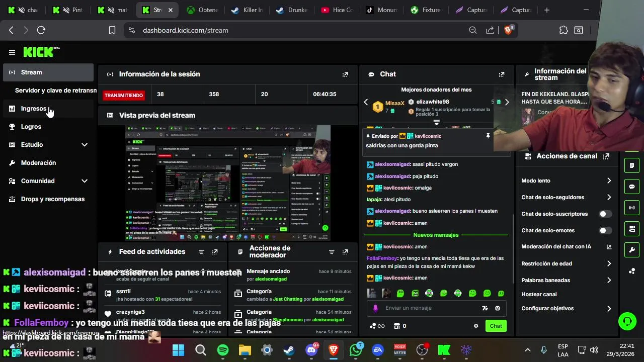Pop out the Chat panel

tap(502, 74)
